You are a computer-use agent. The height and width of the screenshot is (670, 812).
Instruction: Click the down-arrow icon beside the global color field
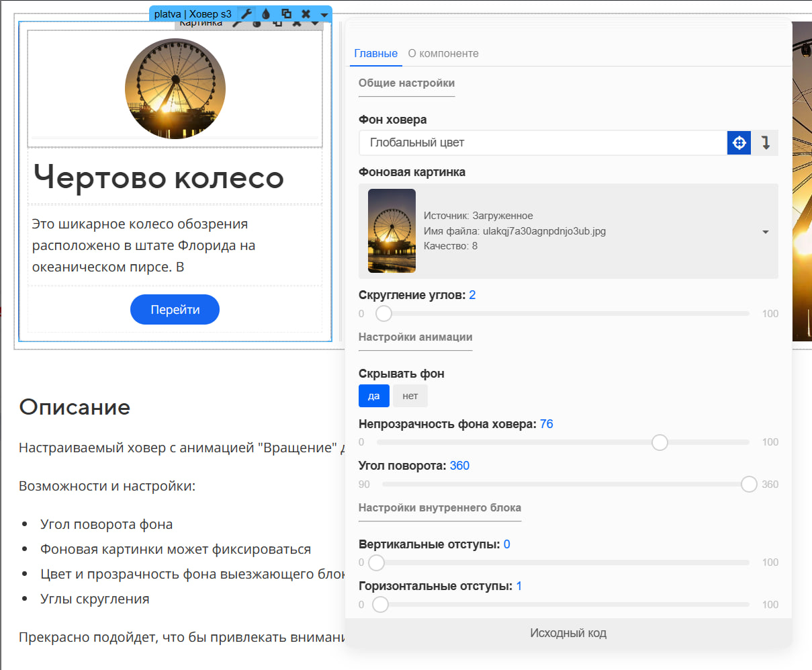tap(765, 142)
